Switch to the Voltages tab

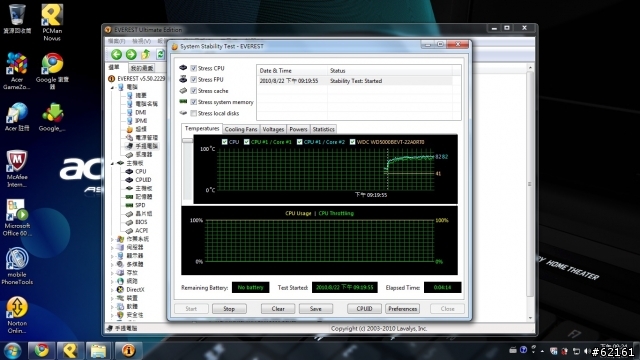click(273, 129)
